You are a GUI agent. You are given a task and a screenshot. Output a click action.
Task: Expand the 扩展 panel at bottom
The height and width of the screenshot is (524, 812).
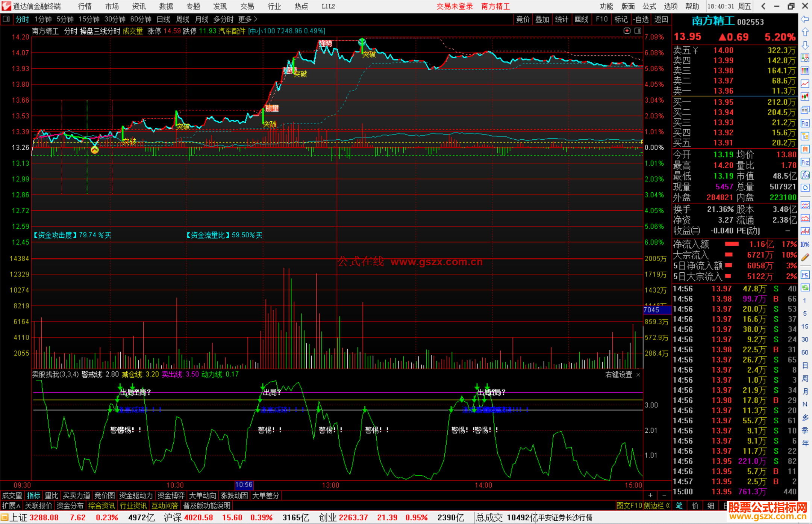click(11, 506)
